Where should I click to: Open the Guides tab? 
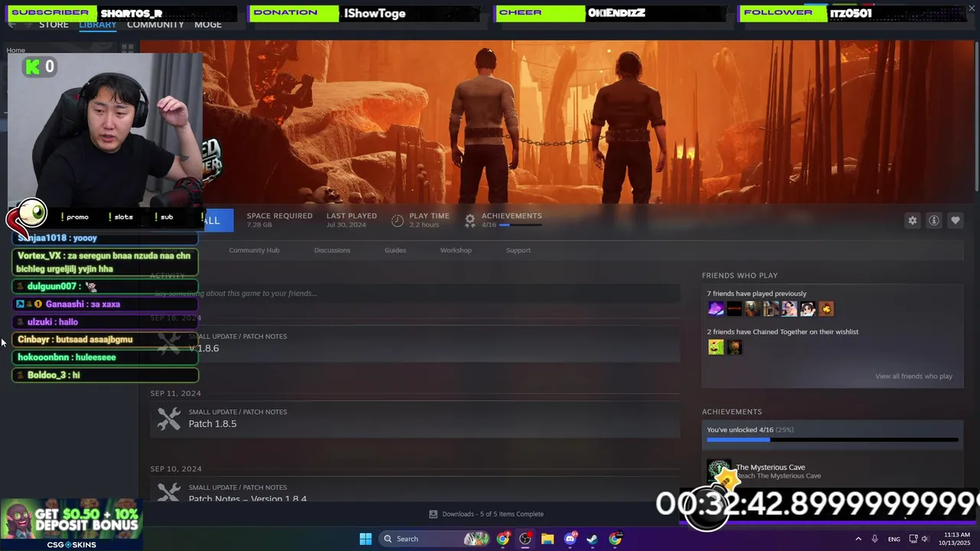[x=395, y=250]
